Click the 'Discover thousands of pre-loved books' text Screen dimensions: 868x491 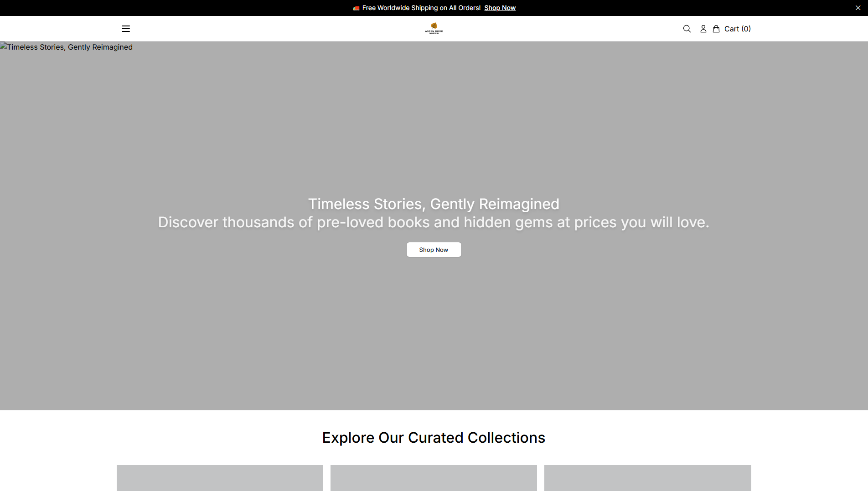[x=434, y=222]
